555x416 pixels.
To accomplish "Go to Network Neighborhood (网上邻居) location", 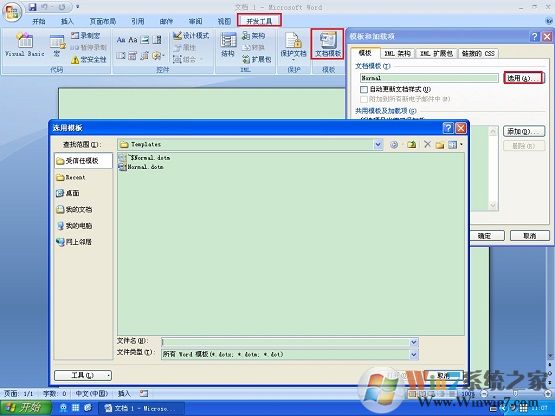I will (74, 242).
